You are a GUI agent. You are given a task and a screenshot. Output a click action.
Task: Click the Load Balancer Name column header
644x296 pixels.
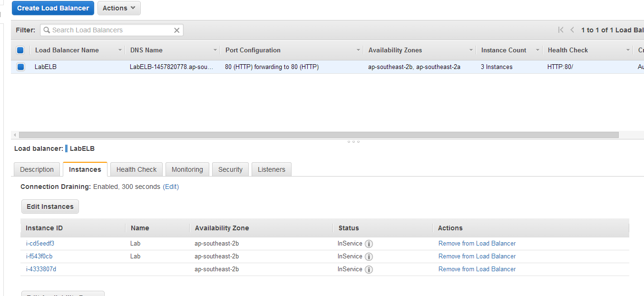(67, 50)
